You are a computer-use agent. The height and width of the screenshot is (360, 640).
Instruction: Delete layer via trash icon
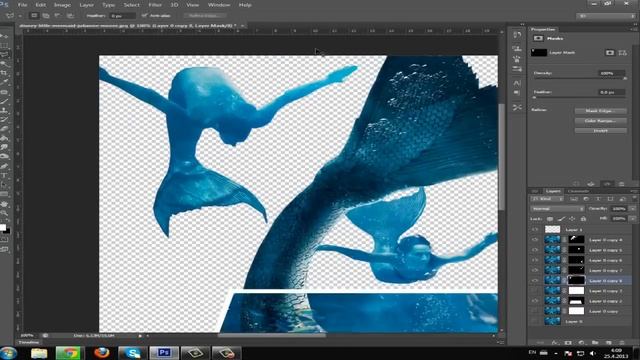pyautogui.click(x=622, y=343)
